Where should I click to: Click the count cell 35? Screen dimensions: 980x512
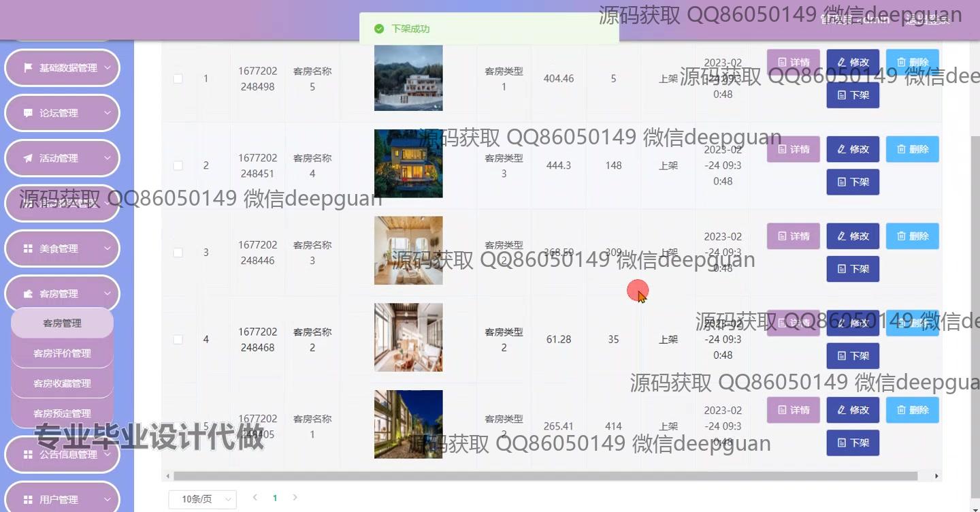pyautogui.click(x=614, y=339)
